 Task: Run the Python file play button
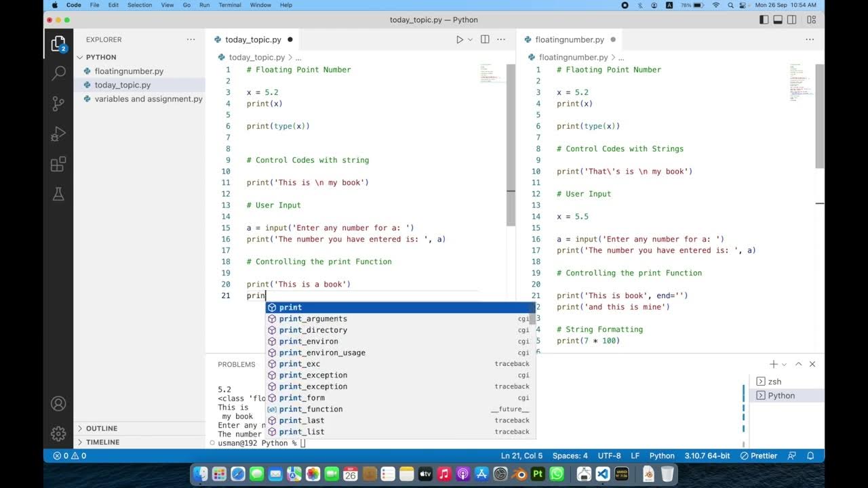(459, 39)
